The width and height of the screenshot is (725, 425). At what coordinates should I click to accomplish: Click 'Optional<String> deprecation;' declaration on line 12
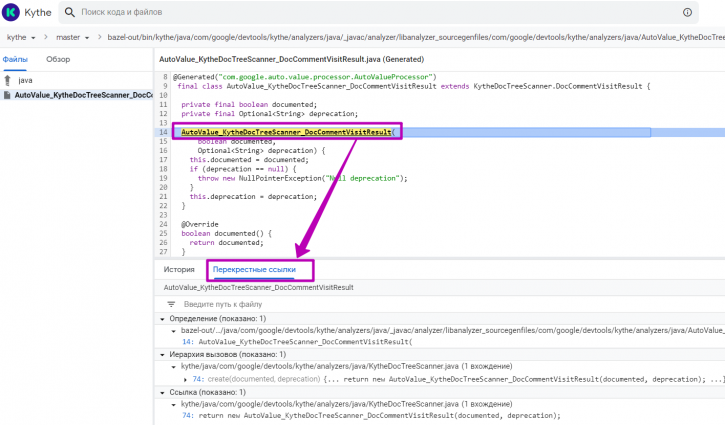coord(298,114)
